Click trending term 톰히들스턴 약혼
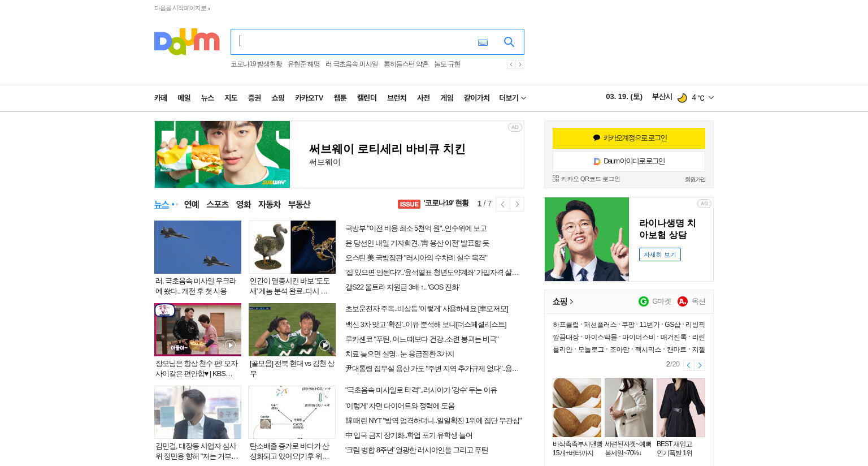This screenshot has height=466, width=868. pos(406,64)
